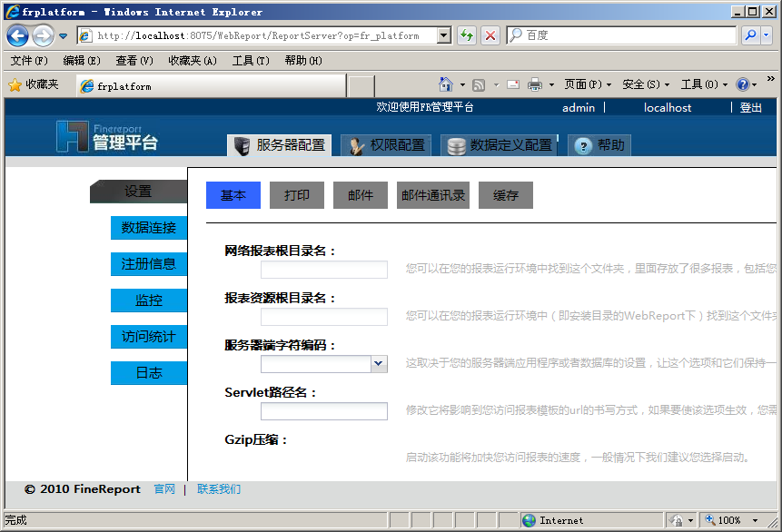Open the 工具(O) command bar menu
The width and height of the screenshot is (782, 532).
click(x=704, y=84)
